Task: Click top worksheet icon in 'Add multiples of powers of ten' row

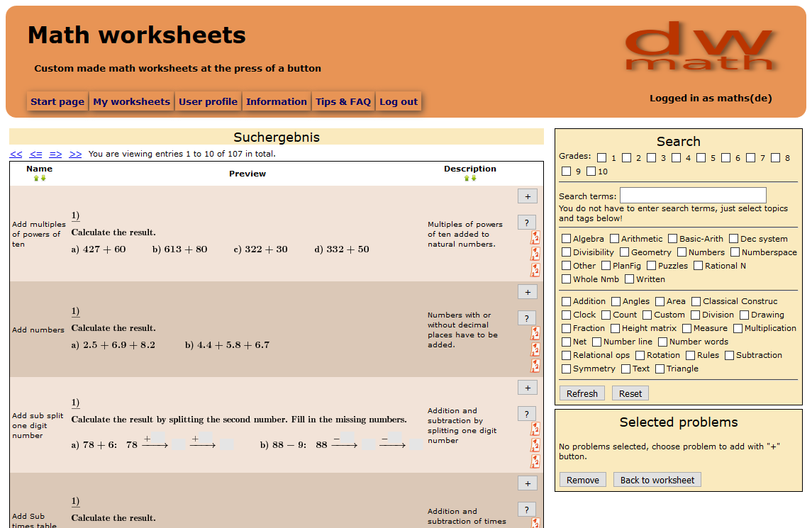Action: pos(535,237)
